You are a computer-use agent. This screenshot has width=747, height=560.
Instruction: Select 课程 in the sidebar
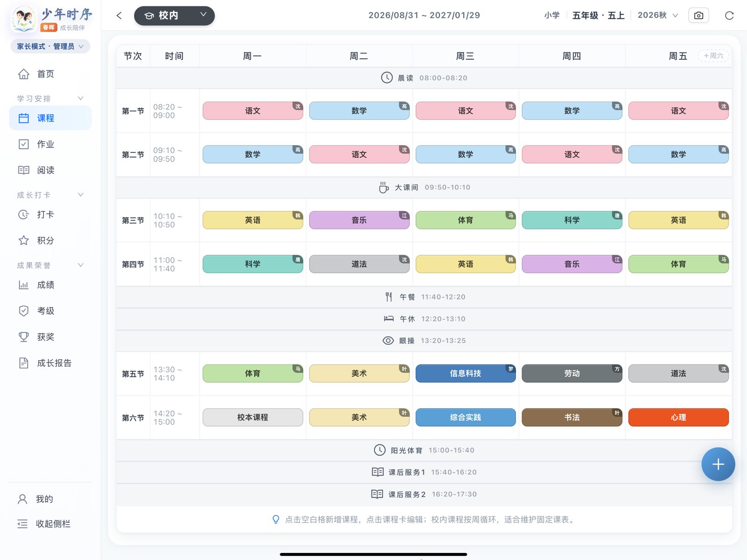tap(50, 118)
